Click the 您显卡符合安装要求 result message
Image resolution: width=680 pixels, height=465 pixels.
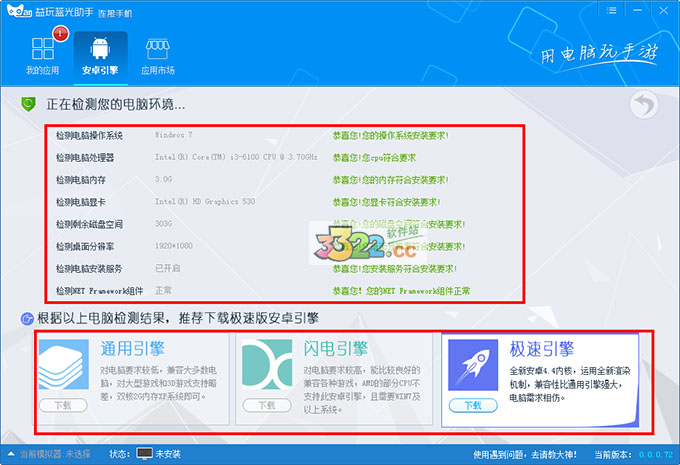coord(386,202)
